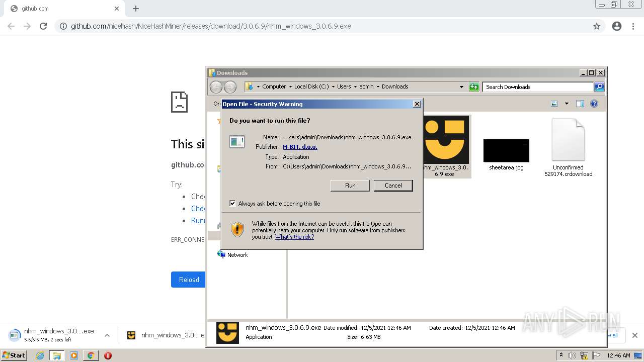The height and width of the screenshot is (362, 644).
Task: Uncheck Always ask before opening this file
Action: point(232,203)
